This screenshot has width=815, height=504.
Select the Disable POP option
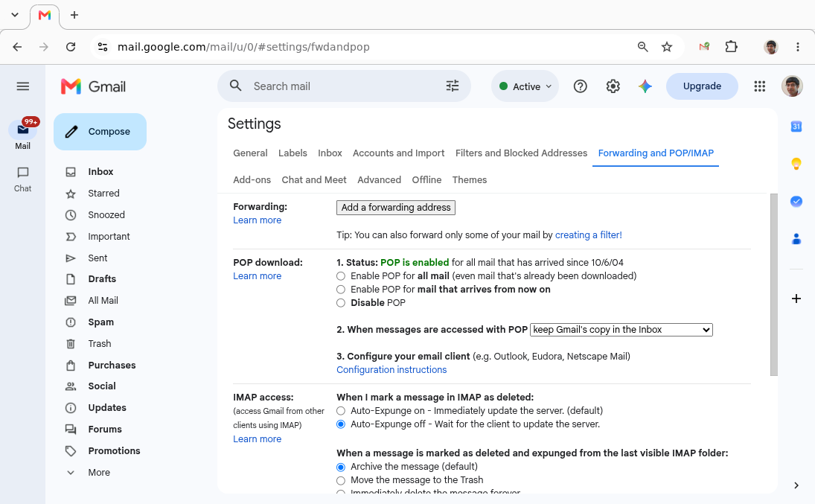(340, 303)
